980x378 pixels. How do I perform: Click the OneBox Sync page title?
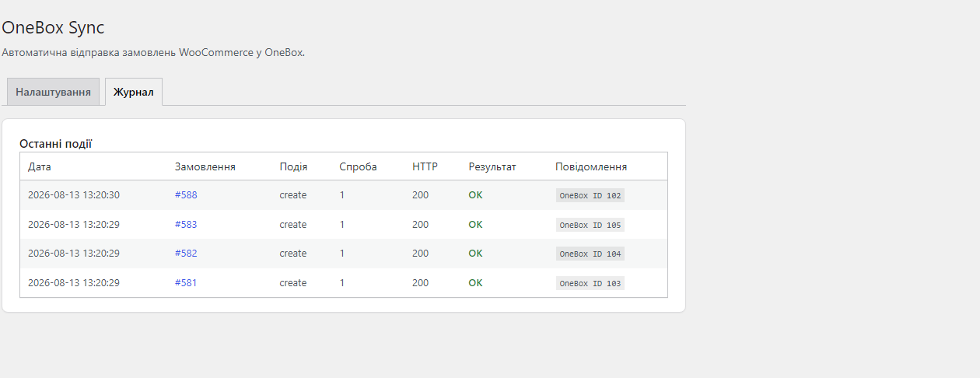[53, 27]
